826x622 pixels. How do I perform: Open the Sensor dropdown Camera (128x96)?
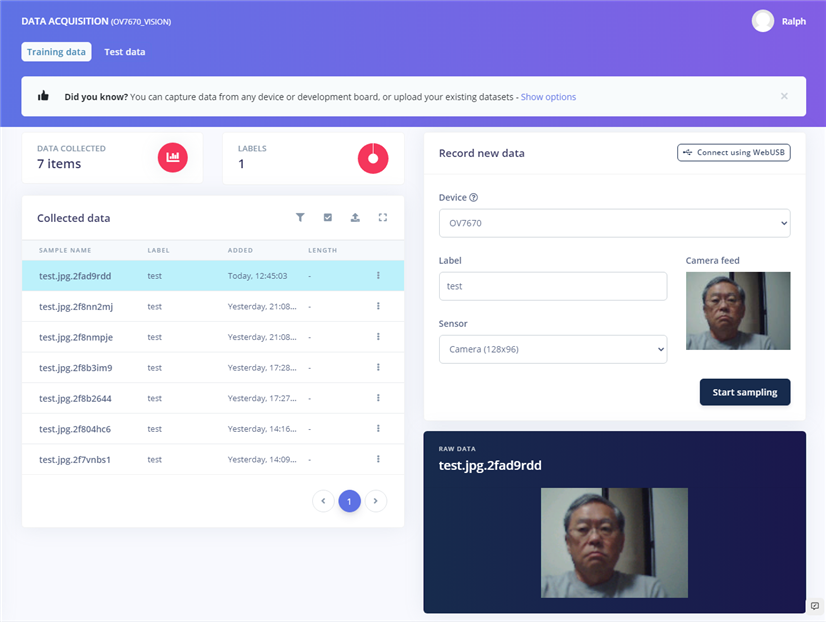[x=553, y=349]
